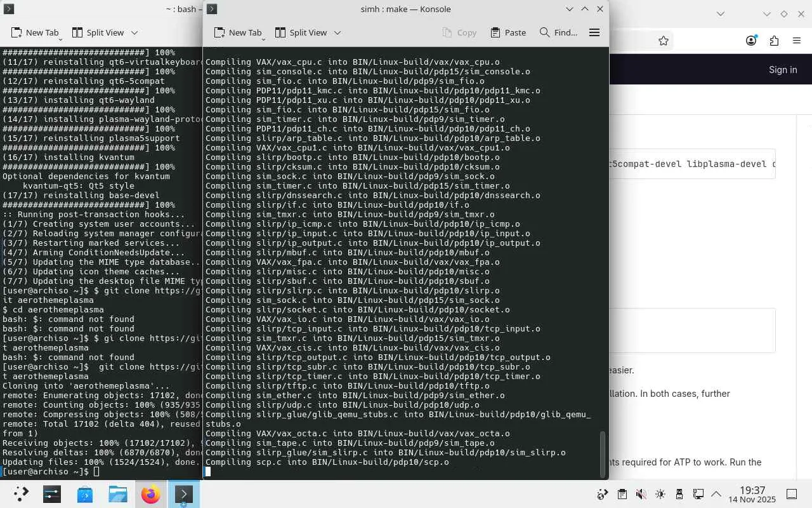Open the Firefox account icon

tap(751, 41)
